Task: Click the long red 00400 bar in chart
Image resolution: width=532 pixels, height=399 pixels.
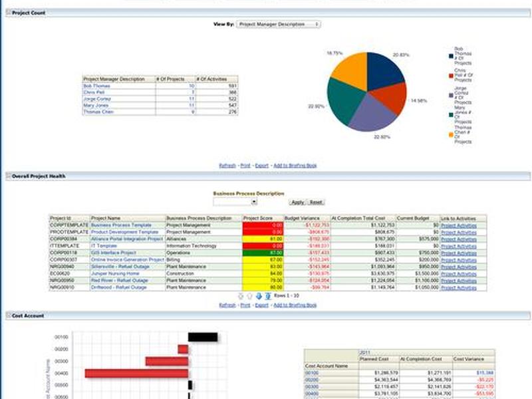Action: pos(137,373)
